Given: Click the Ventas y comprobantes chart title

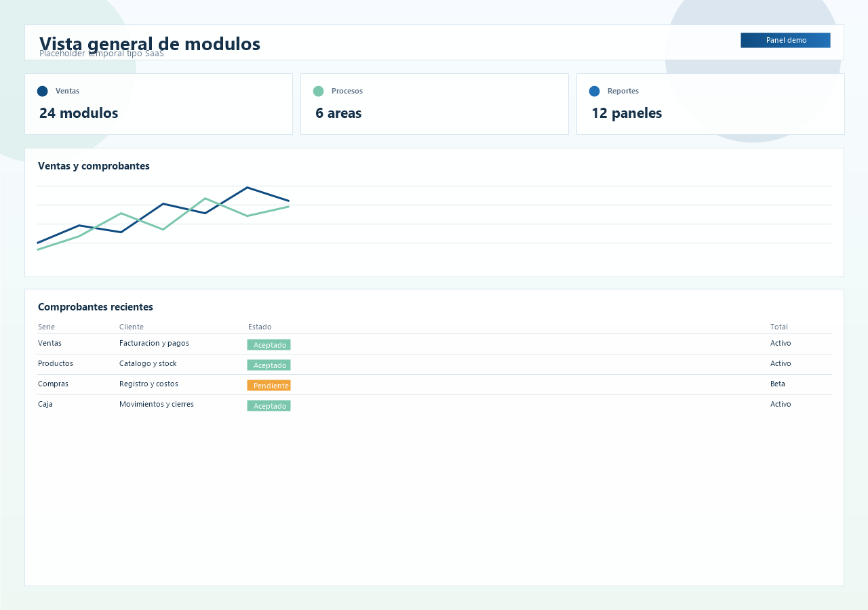Looking at the screenshot, I should pos(94,166).
